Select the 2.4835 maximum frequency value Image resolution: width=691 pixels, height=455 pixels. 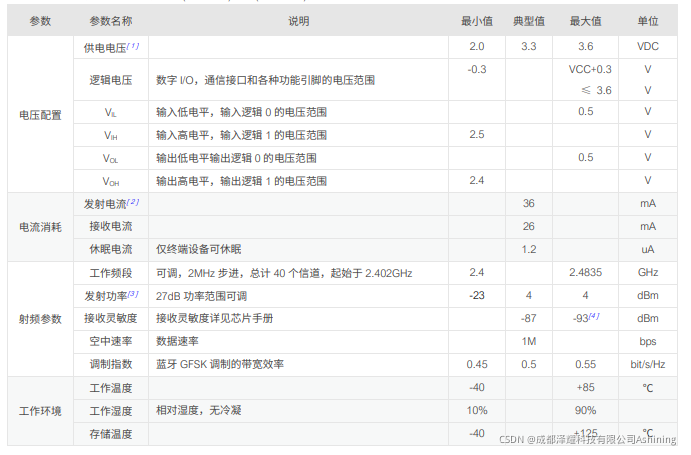tap(585, 272)
